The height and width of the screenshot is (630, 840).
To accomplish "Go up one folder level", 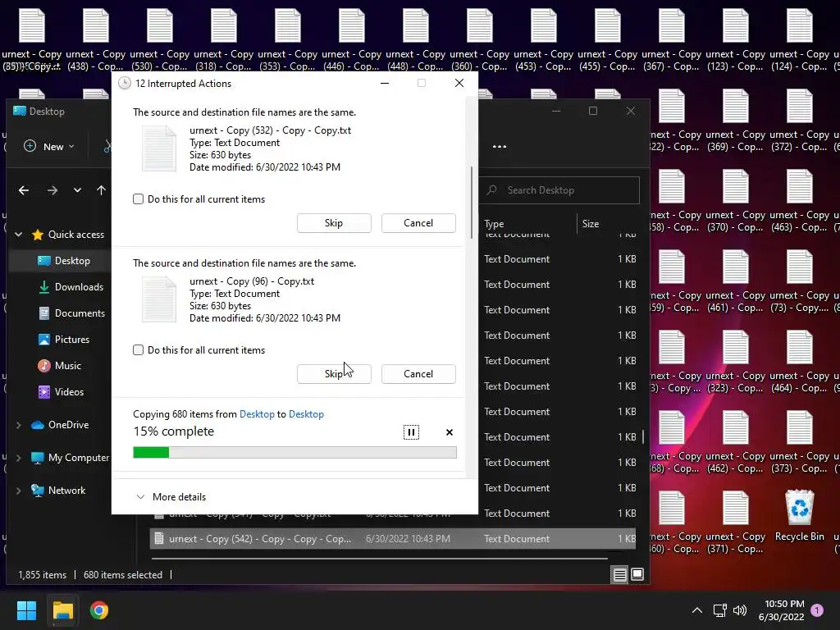I will coord(101,190).
